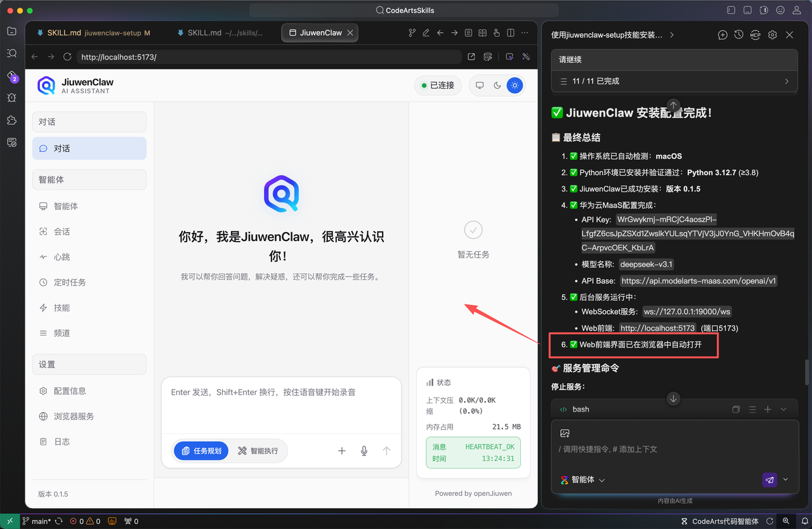This screenshot has height=529, width=812.
Task: Jump down with the down arrow button in chat
Action: coord(673,399)
